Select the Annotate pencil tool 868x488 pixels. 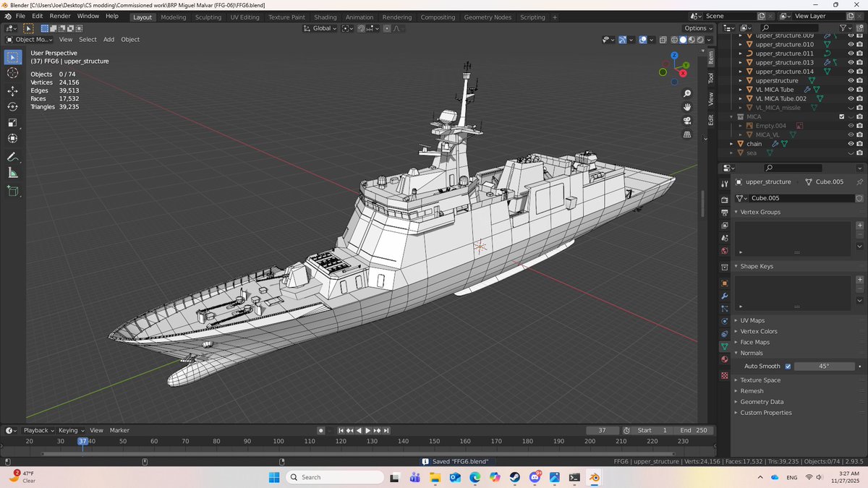click(13, 157)
